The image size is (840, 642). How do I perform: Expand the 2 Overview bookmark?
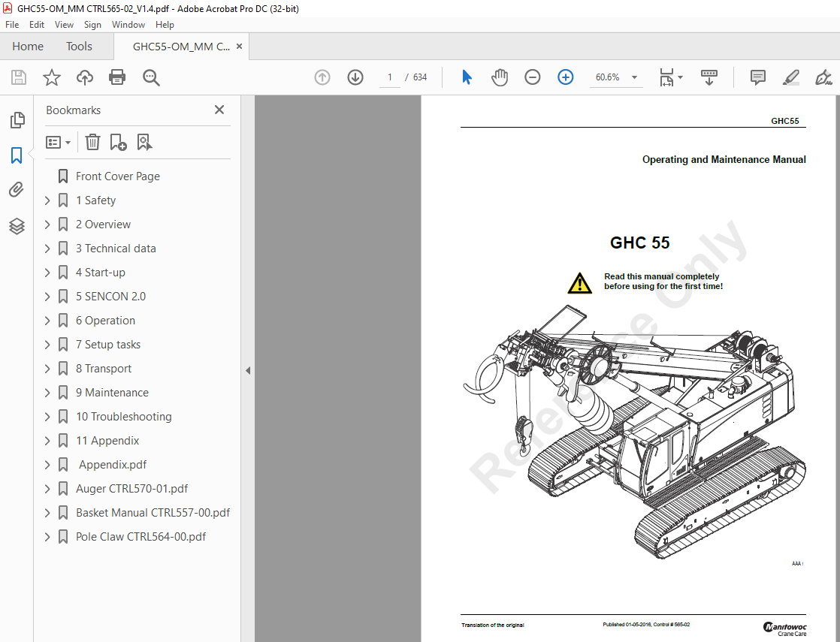47,225
